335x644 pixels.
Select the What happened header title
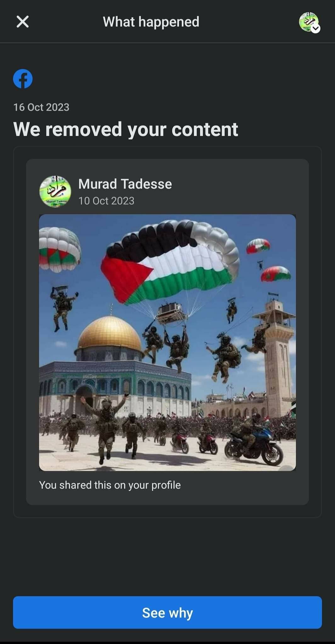(151, 22)
